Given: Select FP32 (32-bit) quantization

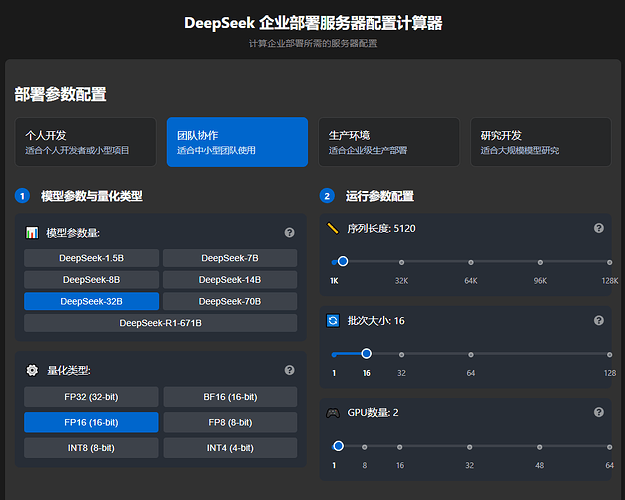Looking at the screenshot, I should (x=91, y=397).
